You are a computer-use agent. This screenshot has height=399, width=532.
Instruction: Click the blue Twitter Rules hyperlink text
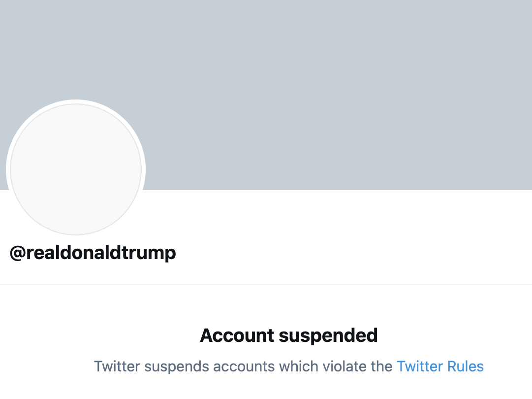[x=440, y=366]
